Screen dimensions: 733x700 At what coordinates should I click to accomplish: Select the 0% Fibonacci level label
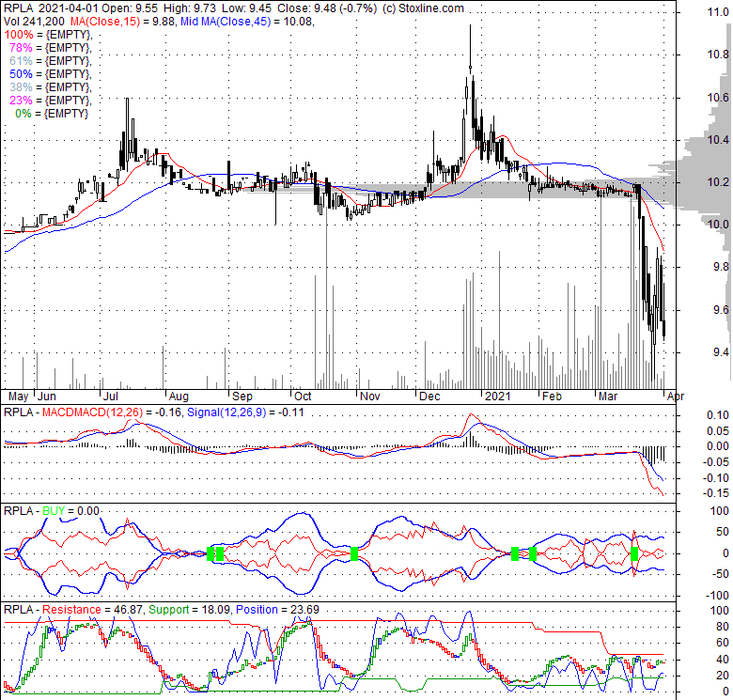pos(53,113)
